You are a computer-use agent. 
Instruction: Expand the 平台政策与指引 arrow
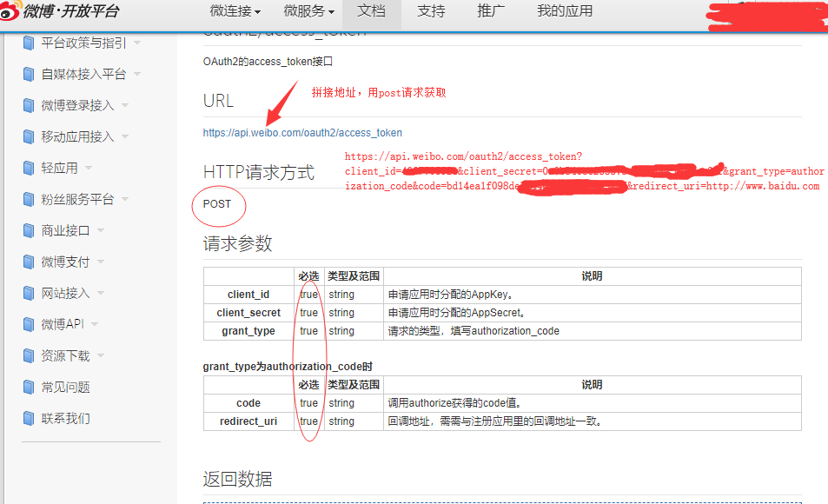tap(137, 43)
